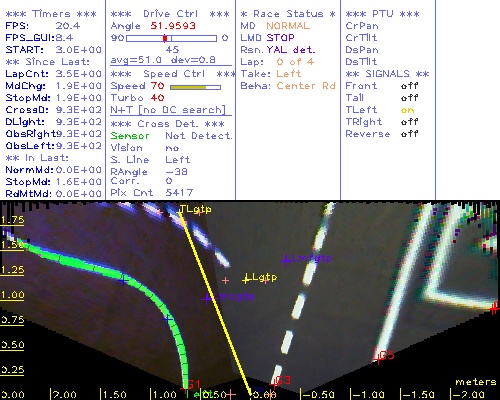This screenshot has width=500, height=400.
Task: Click the -1.00 mark on horizontal scale
Action: [x=368, y=395]
